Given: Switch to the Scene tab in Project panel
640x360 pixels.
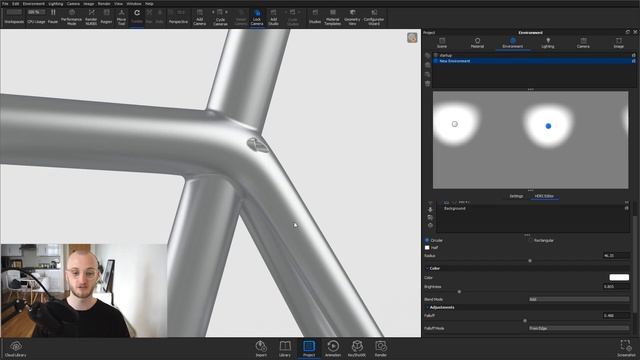Looking at the screenshot, I should (x=442, y=43).
